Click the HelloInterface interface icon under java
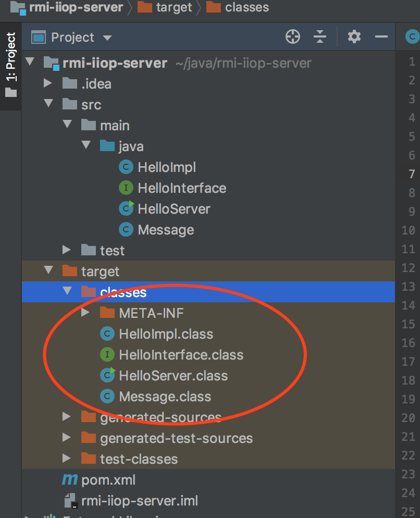Image resolution: width=420 pixels, height=518 pixels. pos(126,188)
